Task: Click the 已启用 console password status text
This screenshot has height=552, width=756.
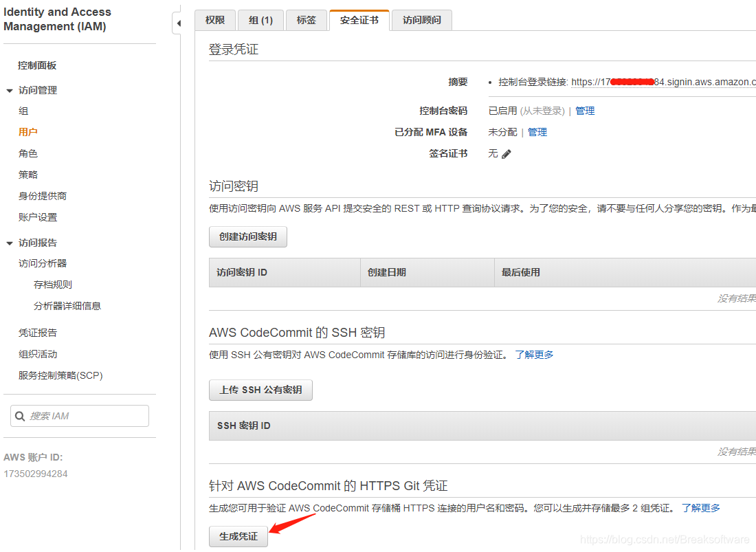Action: 502,111
